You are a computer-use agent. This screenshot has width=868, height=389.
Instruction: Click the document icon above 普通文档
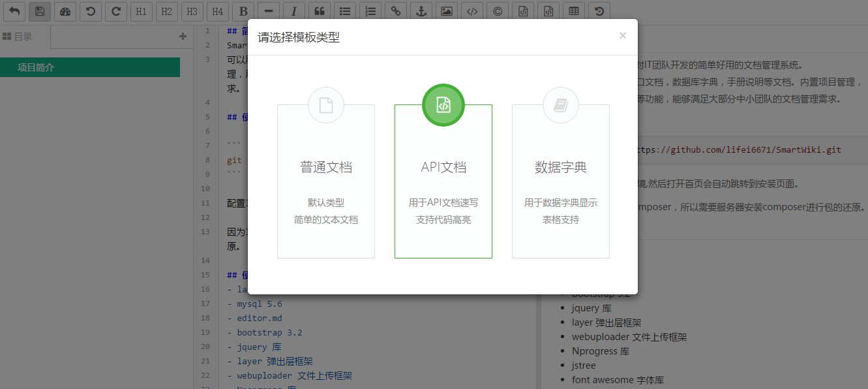tap(326, 105)
